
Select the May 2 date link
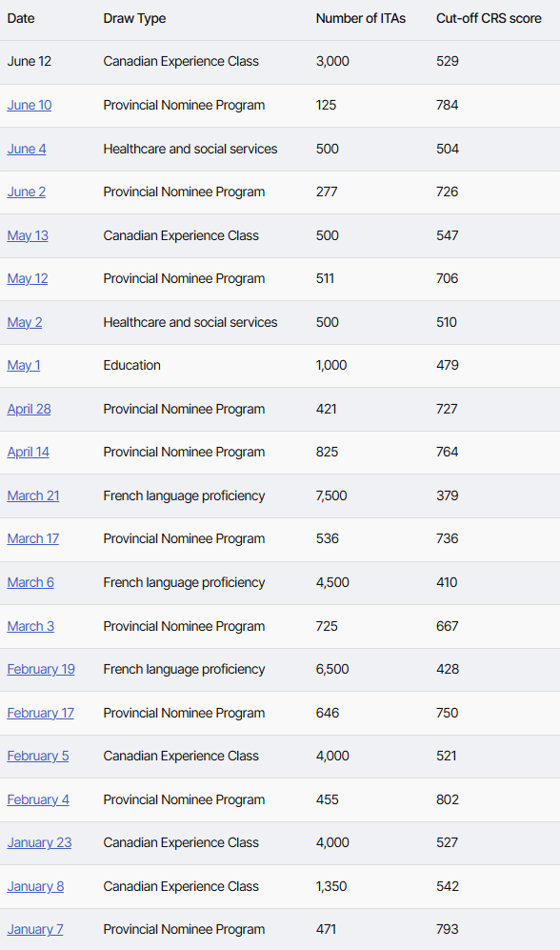click(x=25, y=322)
